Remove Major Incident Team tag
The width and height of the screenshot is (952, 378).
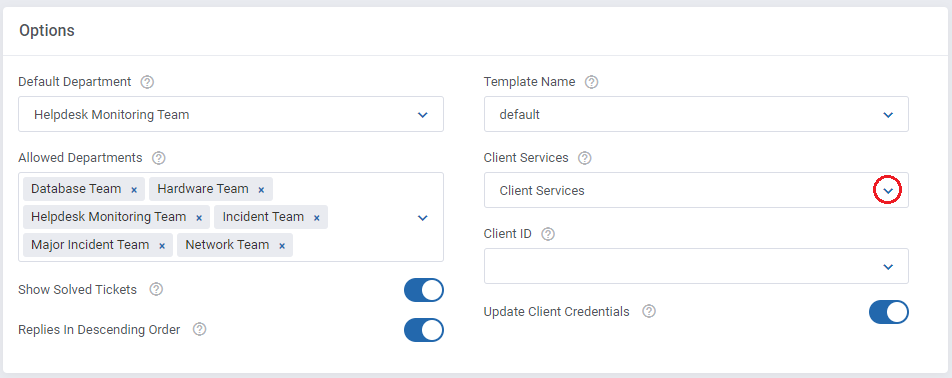pyautogui.click(x=162, y=246)
